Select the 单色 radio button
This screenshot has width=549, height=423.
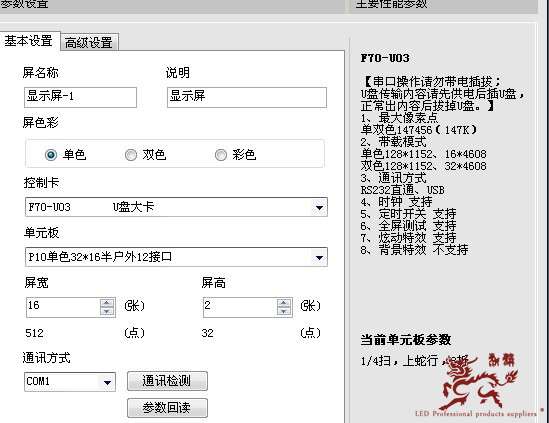(x=51, y=154)
